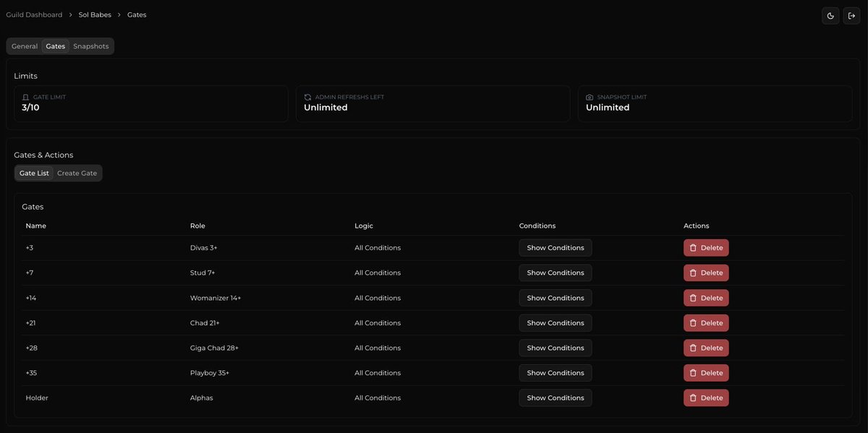
Task: Show Conditions for the +14 gate
Action: click(556, 298)
